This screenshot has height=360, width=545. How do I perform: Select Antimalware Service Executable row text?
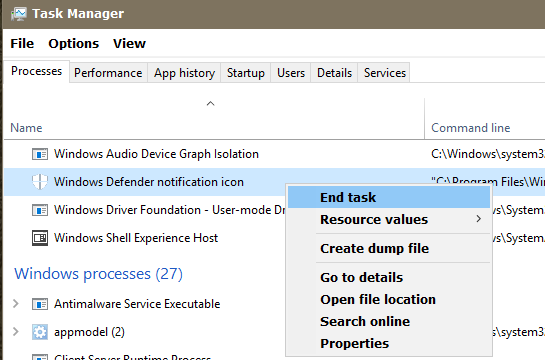point(137,304)
